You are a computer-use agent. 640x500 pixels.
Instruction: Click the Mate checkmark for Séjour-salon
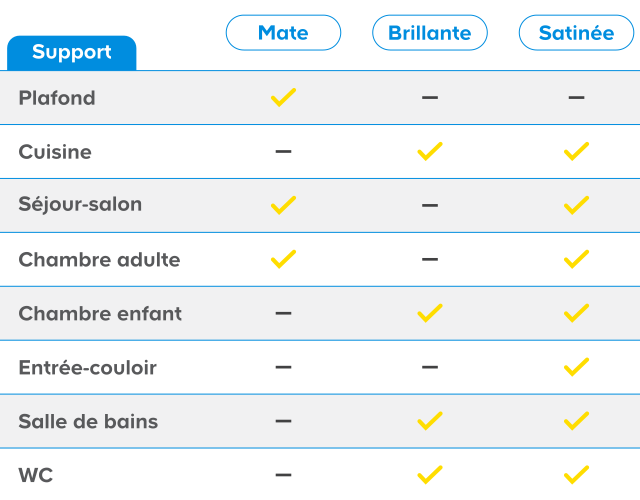[283, 205]
